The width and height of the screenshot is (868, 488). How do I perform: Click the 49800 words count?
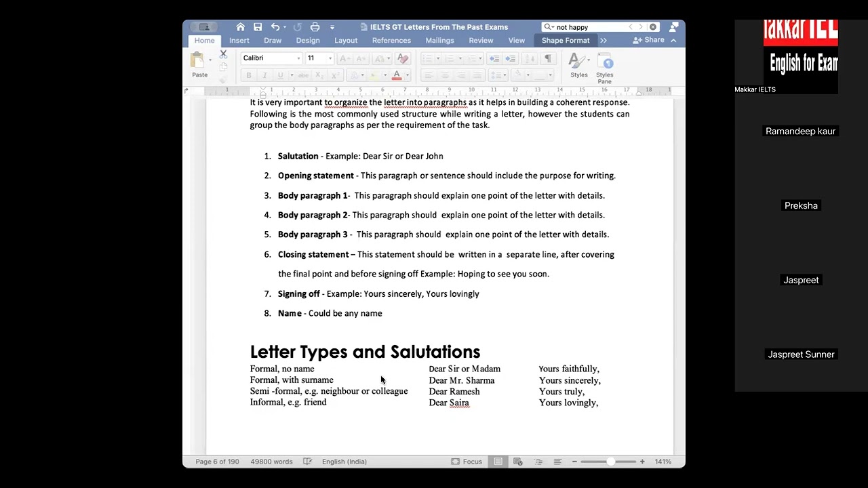[x=271, y=462]
